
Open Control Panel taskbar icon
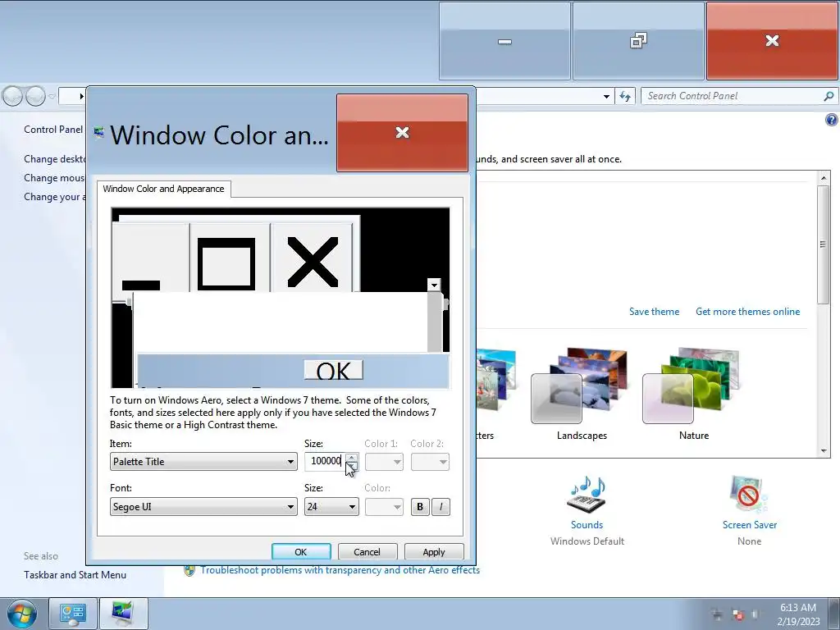pyautogui.click(x=73, y=614)
